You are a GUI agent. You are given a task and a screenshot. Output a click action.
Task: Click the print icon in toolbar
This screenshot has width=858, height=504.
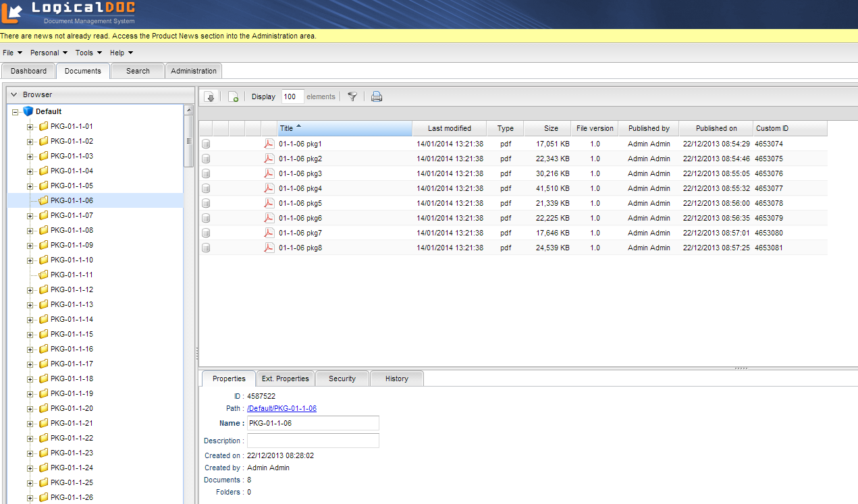tap(377, 96)
